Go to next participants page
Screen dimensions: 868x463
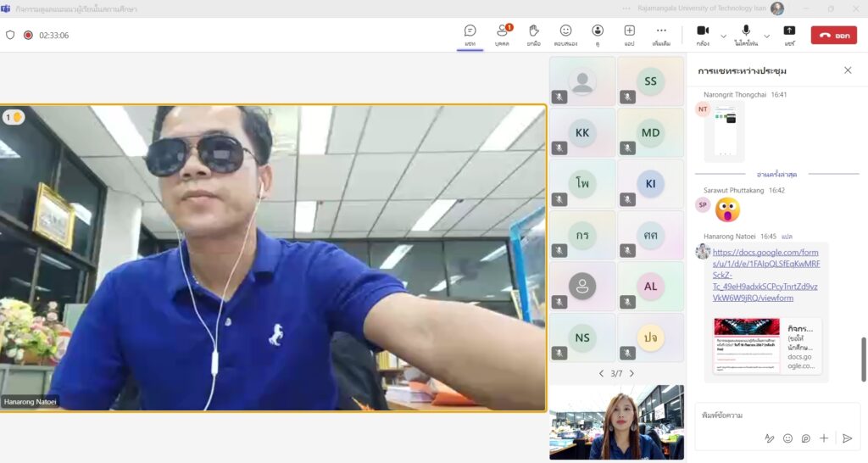pyautogui.click(x=632, y=373)
